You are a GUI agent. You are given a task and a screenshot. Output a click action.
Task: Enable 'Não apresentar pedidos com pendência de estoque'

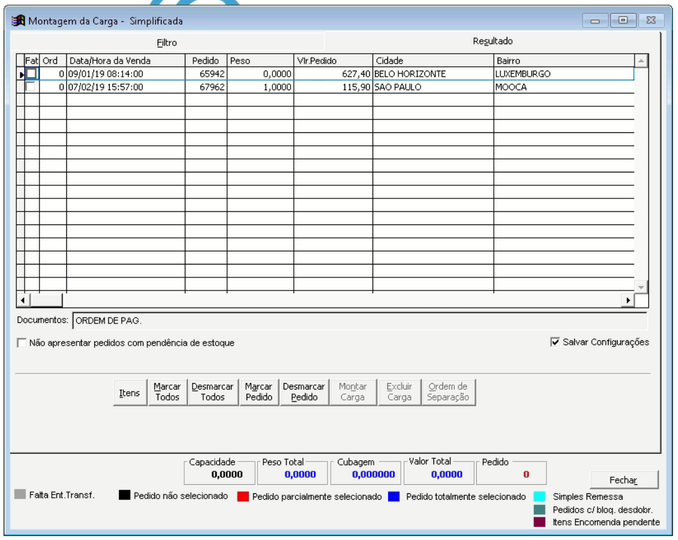(22, 343)
